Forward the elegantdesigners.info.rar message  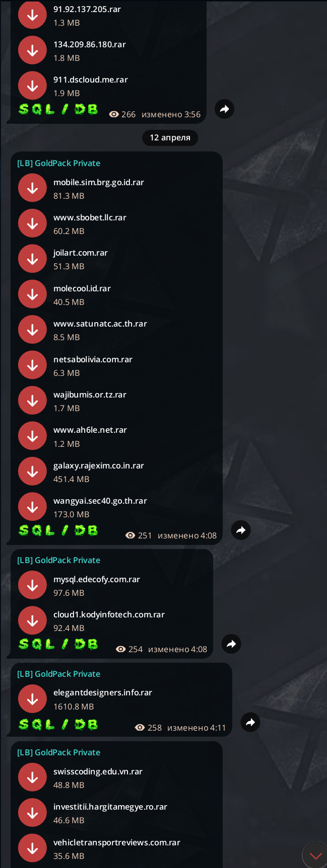click(x=250, y=723)
